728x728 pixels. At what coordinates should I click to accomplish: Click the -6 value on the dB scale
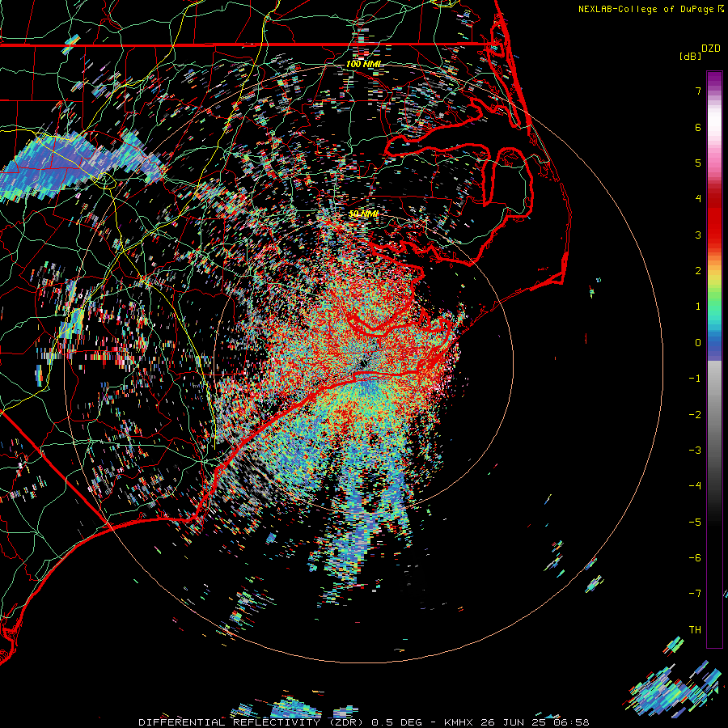(695, 558)
